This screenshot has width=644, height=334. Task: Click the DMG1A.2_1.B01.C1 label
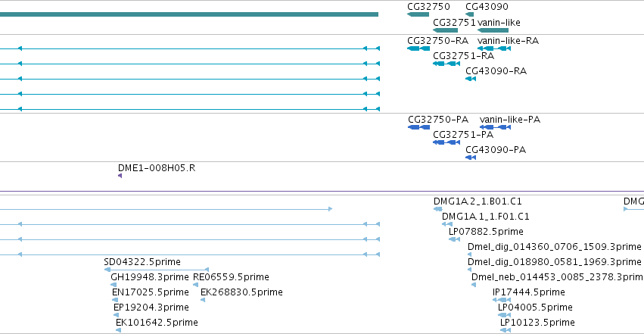click(x=478, y=201)
